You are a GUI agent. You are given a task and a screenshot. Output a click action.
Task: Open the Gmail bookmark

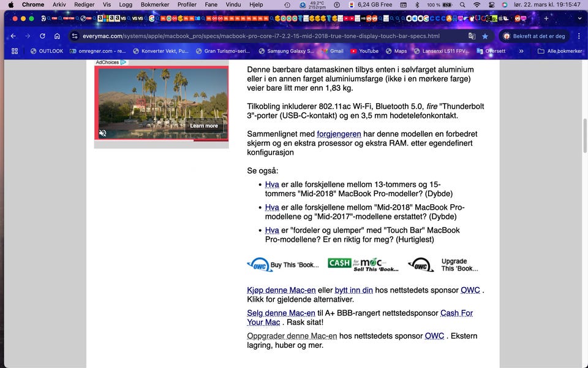333,51
